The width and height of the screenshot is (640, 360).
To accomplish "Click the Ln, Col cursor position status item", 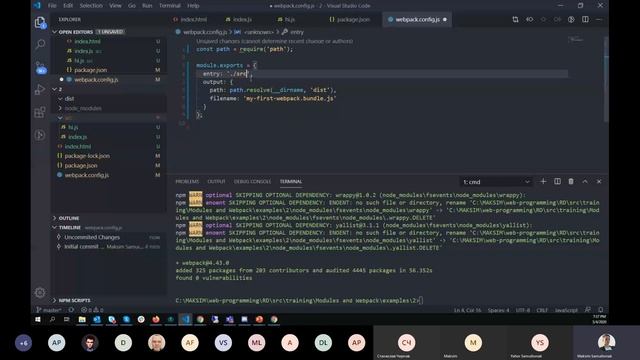I will pyautogui.click(x=468, y=310).
